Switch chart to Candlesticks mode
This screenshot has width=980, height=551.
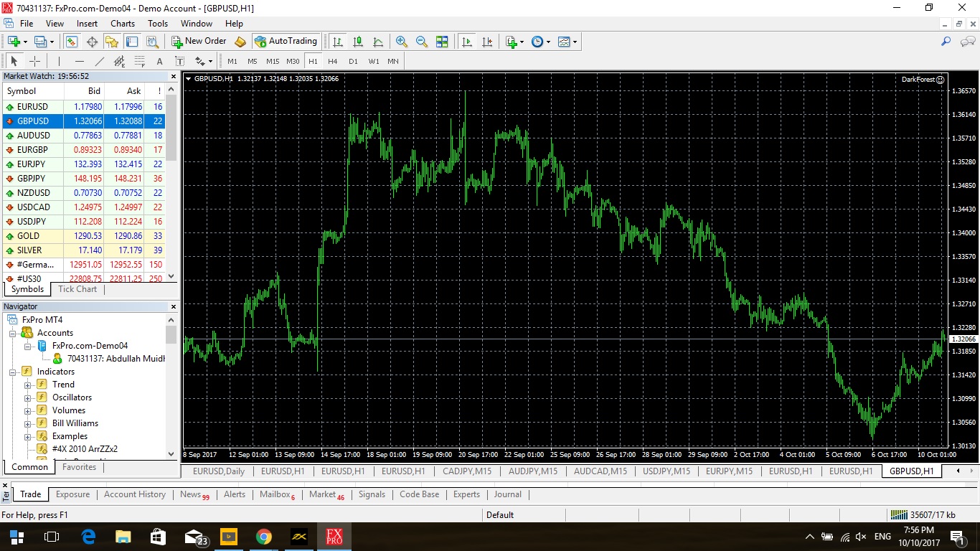point(357,42)
